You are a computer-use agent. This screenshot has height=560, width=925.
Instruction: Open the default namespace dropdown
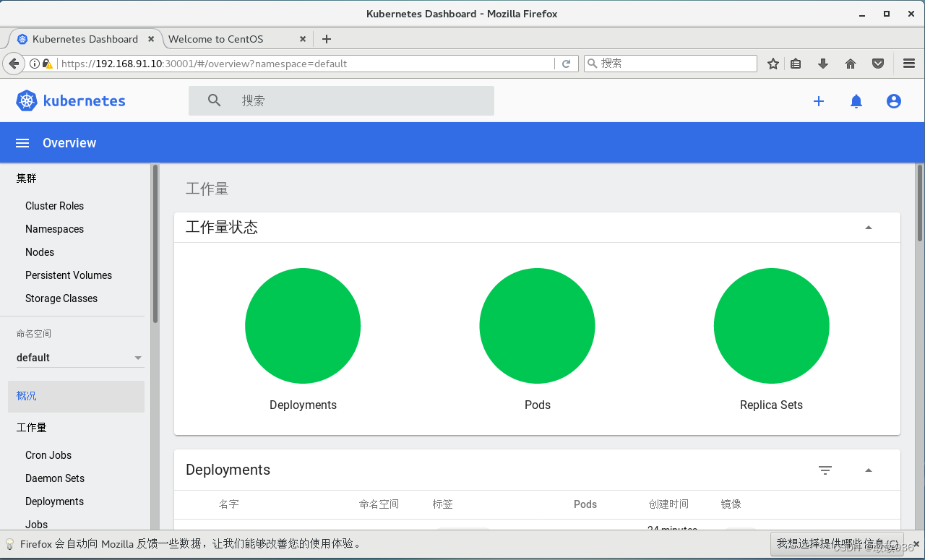pyautogui.click(x=79, y=358)
